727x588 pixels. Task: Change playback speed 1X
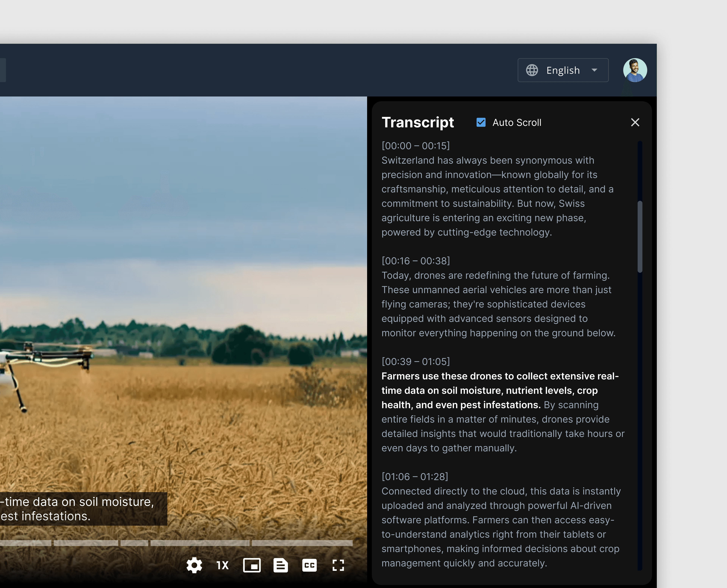(x=223, y=565)
